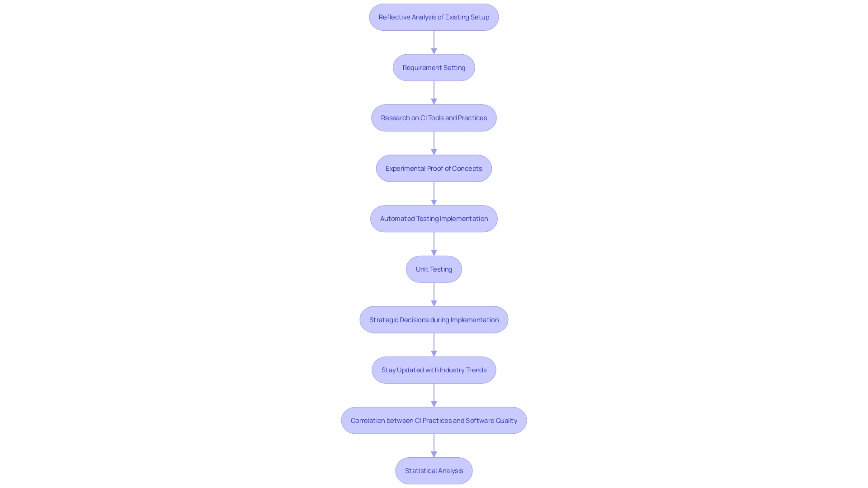Click the arrow between Requirement Setting and Research
The height and width of the screenshot is (488, 868).
pos(434,92)
